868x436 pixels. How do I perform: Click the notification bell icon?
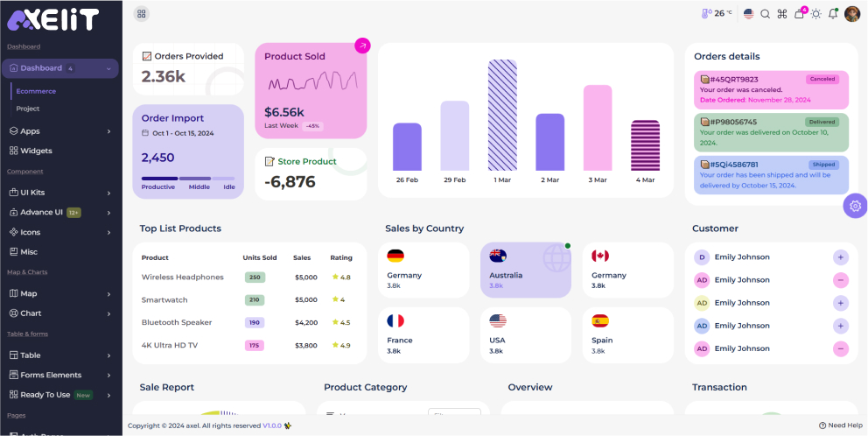tap(833, 14)
